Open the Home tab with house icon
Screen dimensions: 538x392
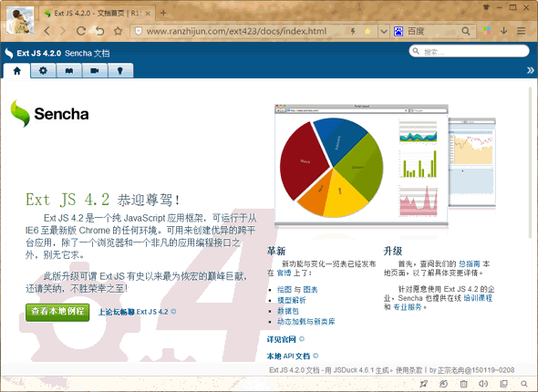(x=16, y=71)
